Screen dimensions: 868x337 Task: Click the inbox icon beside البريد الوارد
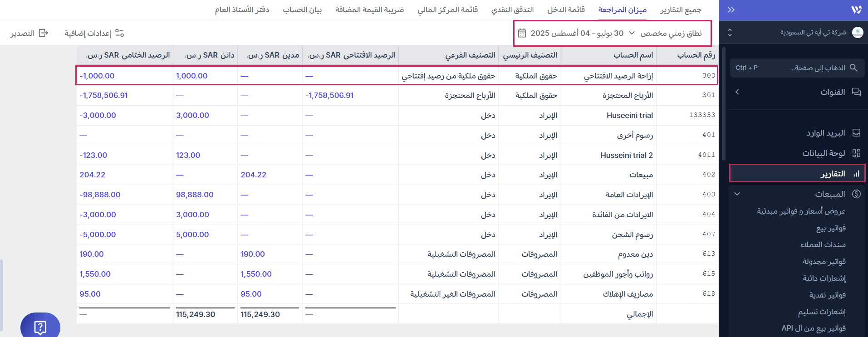click(856, 133)
